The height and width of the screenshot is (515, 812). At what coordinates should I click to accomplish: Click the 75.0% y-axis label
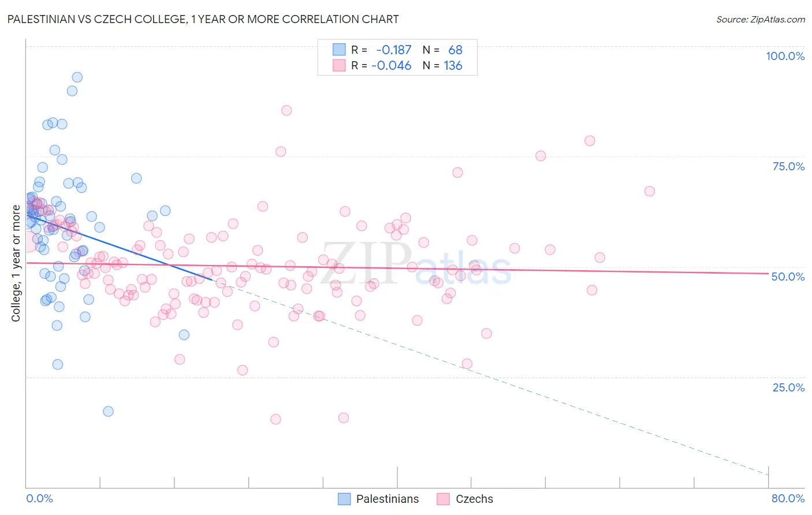coord(788,166)
